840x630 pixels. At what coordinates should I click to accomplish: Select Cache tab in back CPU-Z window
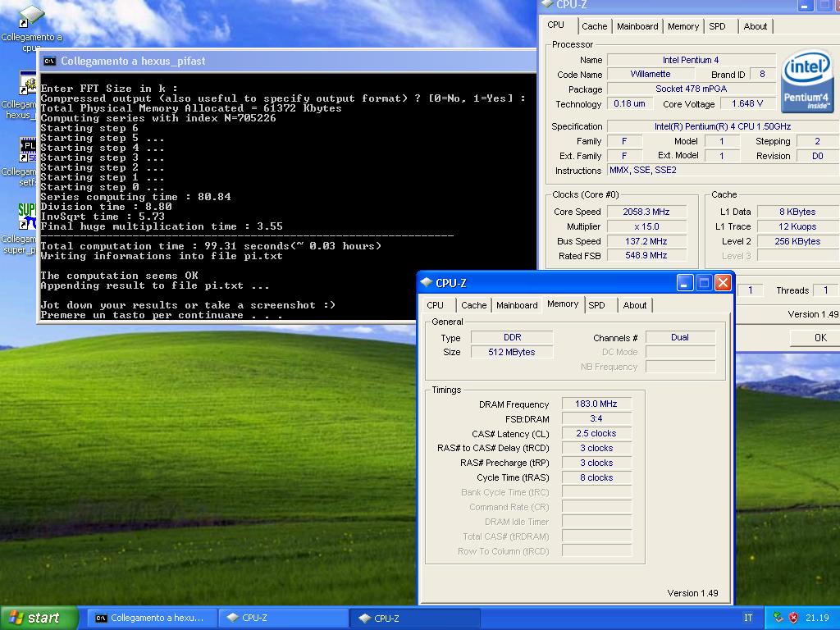tap(594, 26)
